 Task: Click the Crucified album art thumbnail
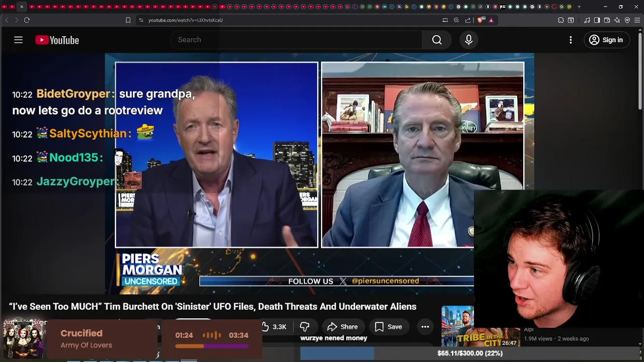pyautogui.click(x=24, y=339)
